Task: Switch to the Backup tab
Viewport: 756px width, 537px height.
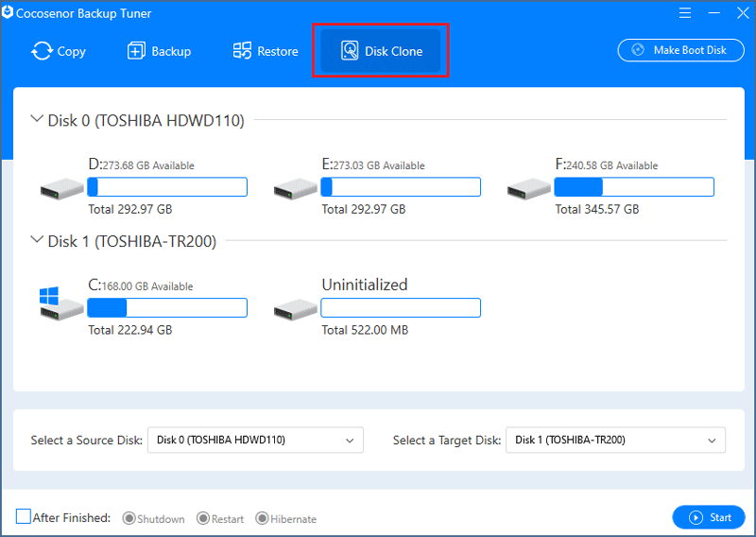Action: [x=159, y=51]
